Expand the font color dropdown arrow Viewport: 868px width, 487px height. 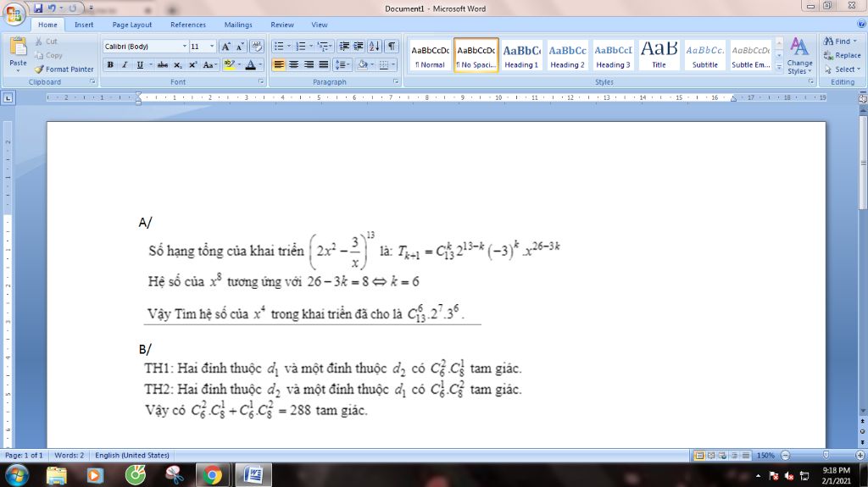pos(259,64)
